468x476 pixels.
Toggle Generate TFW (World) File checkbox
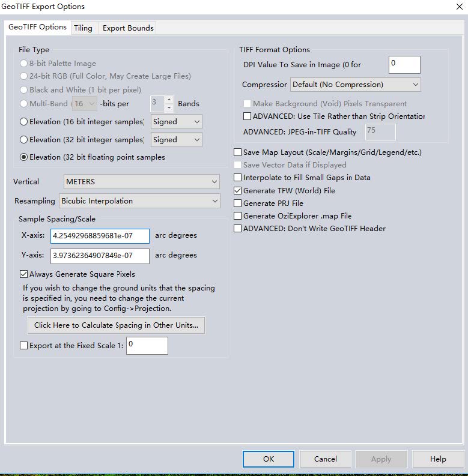[x=238, y=190]
